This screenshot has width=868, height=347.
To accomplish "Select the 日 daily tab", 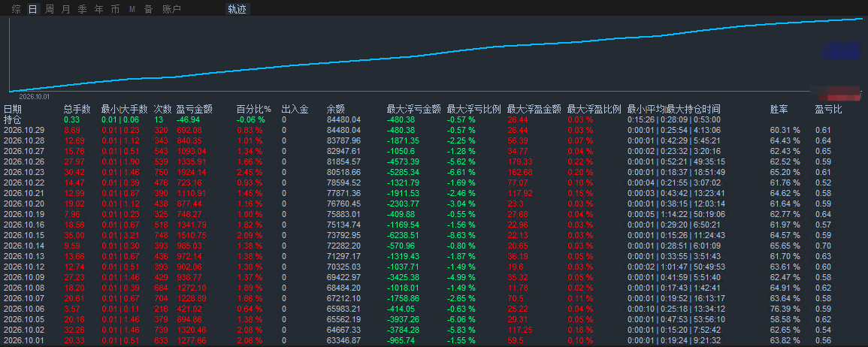I will pos(33,9).
